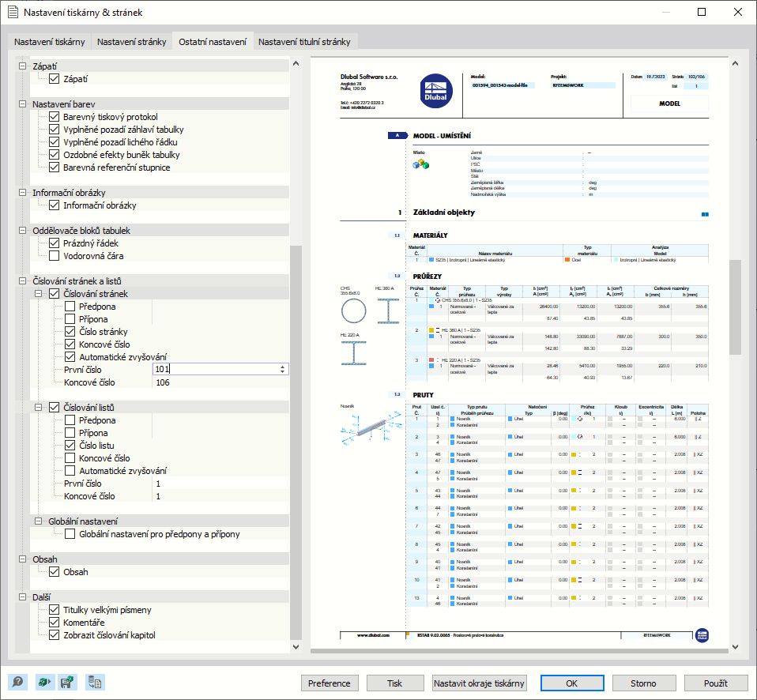Collapse the Číslování listů tree node
Image resolution: width=757 pixels, height=700 pixels.
pyautogui.click(x=38, y=408)
